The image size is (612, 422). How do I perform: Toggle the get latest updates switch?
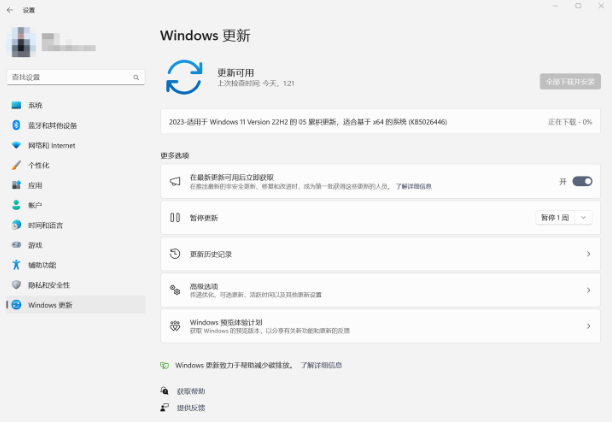[x=582, y=181]
